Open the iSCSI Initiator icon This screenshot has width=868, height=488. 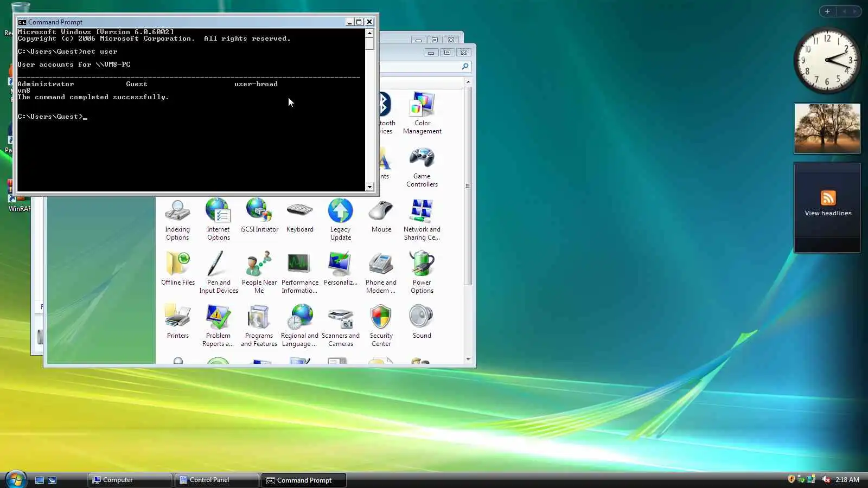pyautogui.click(x=259, y=216)
